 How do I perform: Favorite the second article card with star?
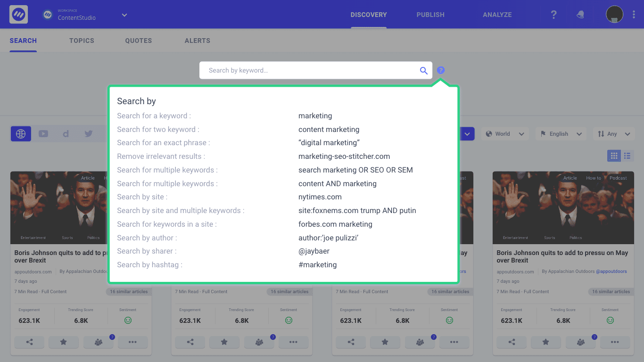click(x=224, y=342)
